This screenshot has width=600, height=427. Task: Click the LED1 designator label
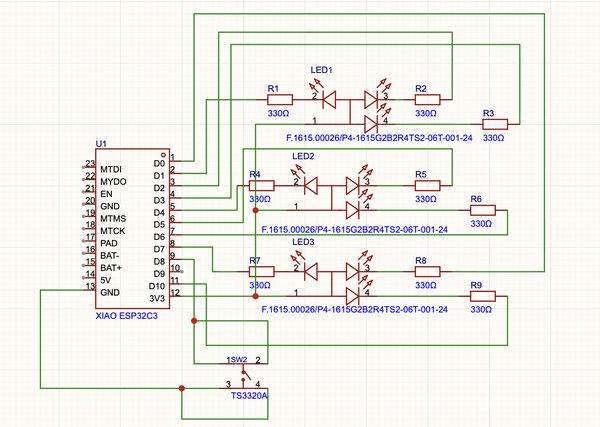[321, 70]
